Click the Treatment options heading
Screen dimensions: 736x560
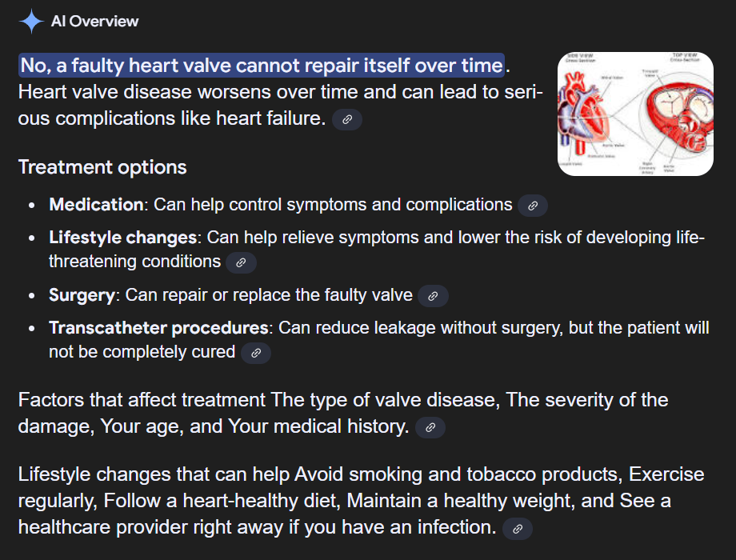point(102,167)
